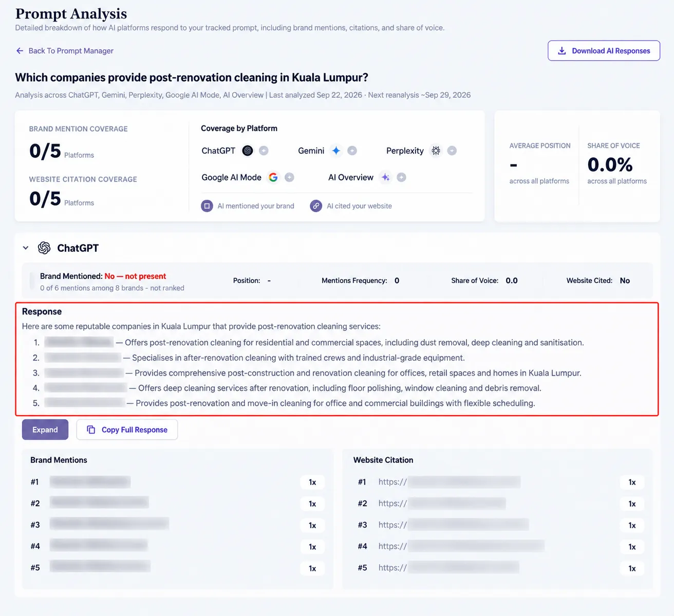
Task: Click the 'Website Cited: No' value
Action: click(x=625, y=281)
